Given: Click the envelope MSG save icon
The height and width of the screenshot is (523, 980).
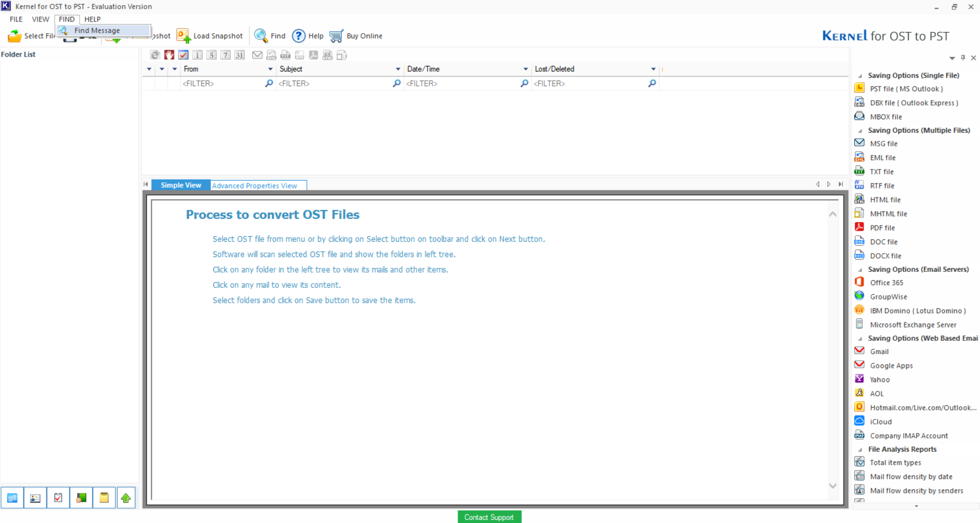Looking at the screenshot, I should tap(257, 55).
